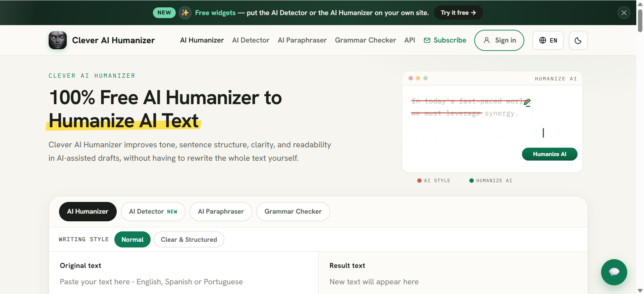Open the chat bubble widget
The height and width of the screenshot is (294, 644).
(x=614, y=272)
